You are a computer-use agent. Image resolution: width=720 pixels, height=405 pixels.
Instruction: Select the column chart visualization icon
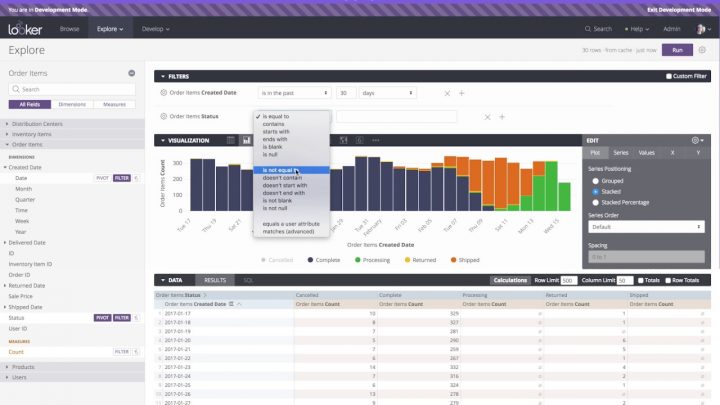click(x=247, y=140)
